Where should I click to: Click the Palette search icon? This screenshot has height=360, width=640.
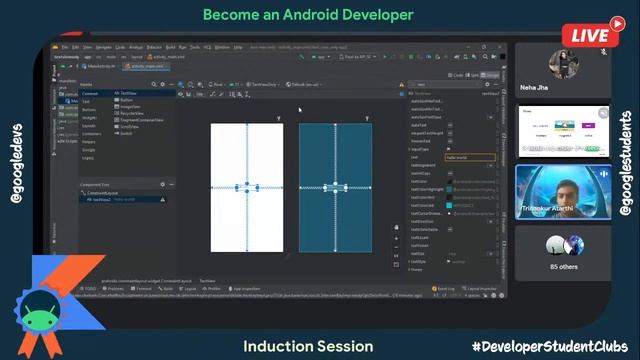click(x=154, y=84)
